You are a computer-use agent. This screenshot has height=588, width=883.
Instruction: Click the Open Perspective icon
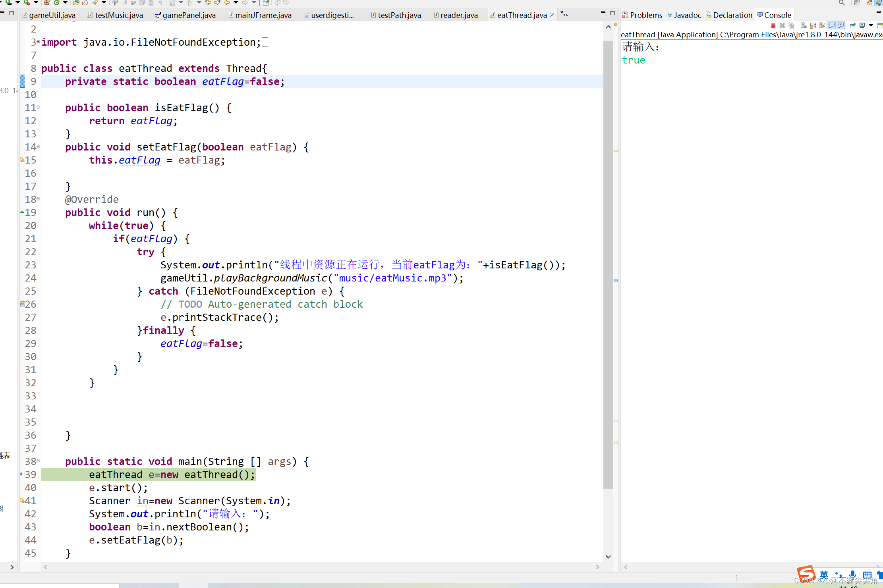[857, 3]
